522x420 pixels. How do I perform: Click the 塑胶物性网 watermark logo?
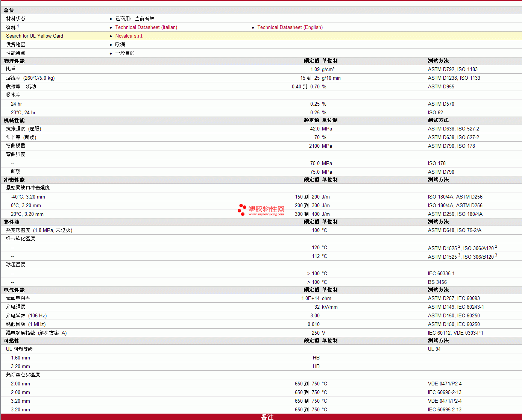tap(261, 210)
